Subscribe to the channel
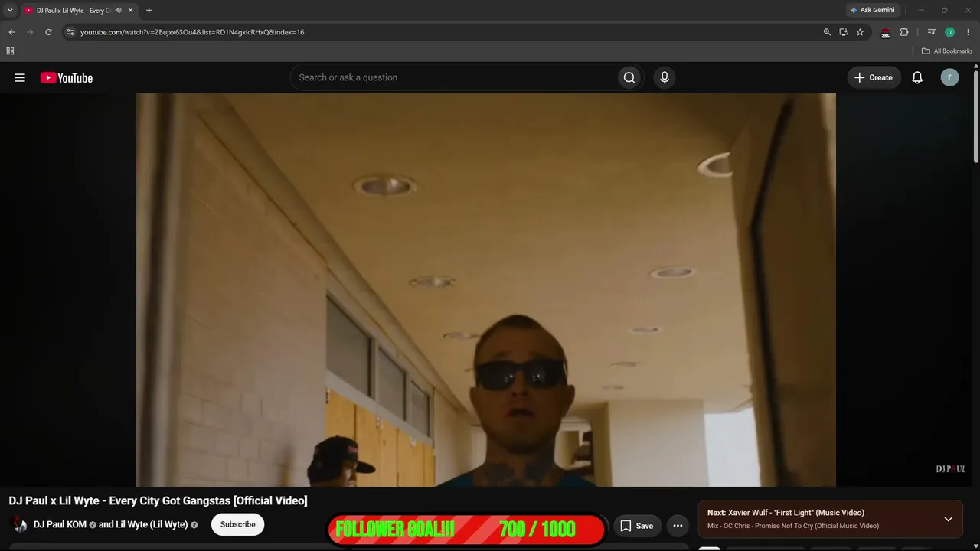Screen dimensions: 980x551 click(x=238, y=524)
